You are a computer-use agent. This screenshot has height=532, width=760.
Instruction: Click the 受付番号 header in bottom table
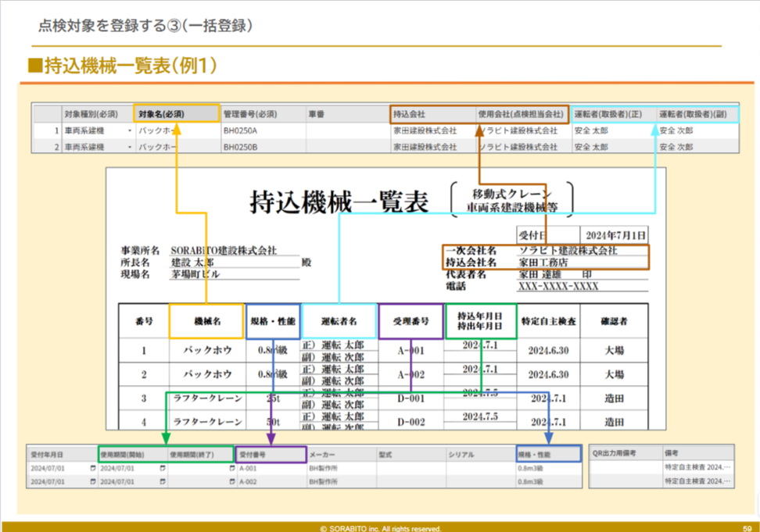271,454
